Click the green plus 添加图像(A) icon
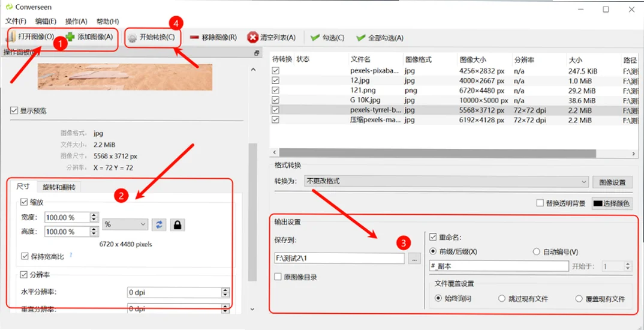The image size is (644, 330). point(71,37)
